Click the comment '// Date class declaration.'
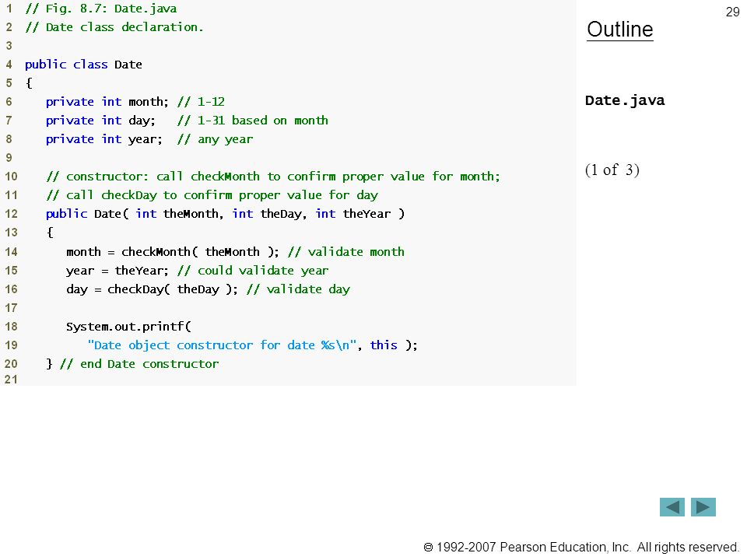The width and height of the screenshot is (747, 560). [114, 27]
